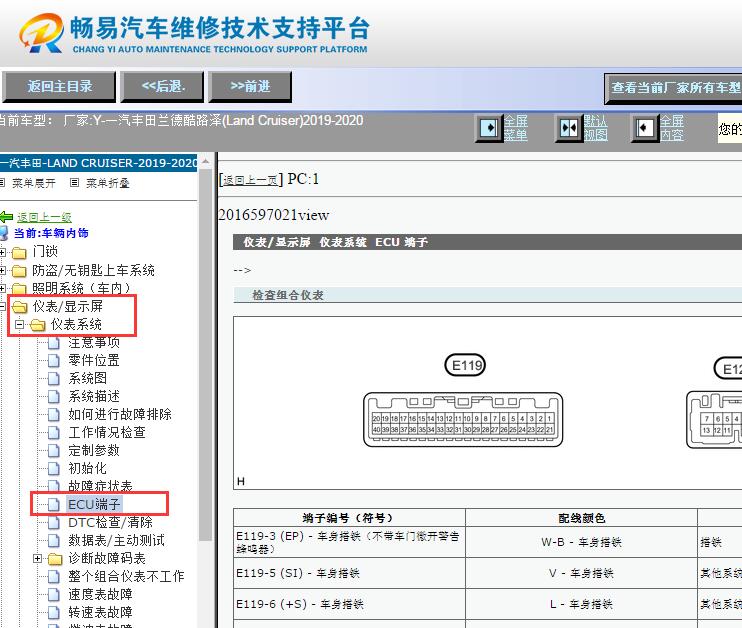
Task: Click green back arrow beside 返回上一级
Action: tap(6, 217)
